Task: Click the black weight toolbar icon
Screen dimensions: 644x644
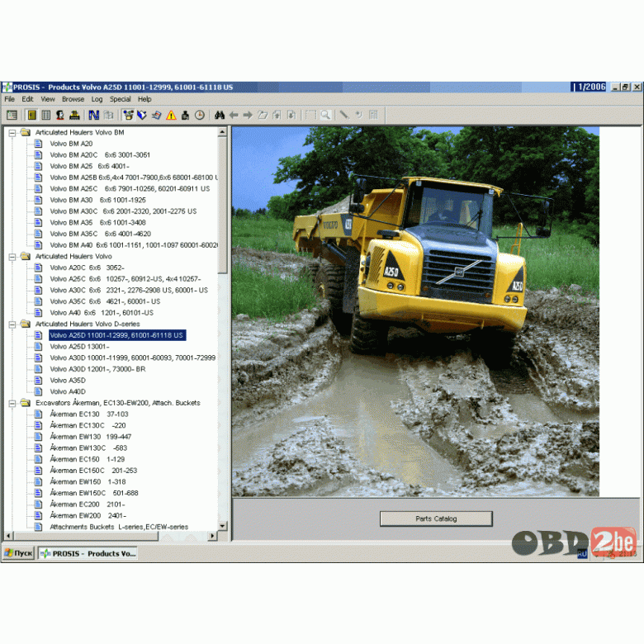Action: pos(185,115)
